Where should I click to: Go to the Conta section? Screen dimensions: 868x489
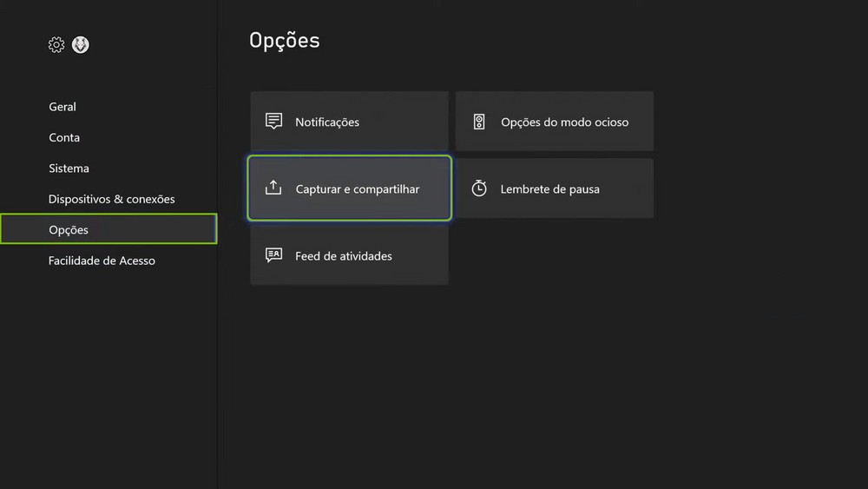64,137
